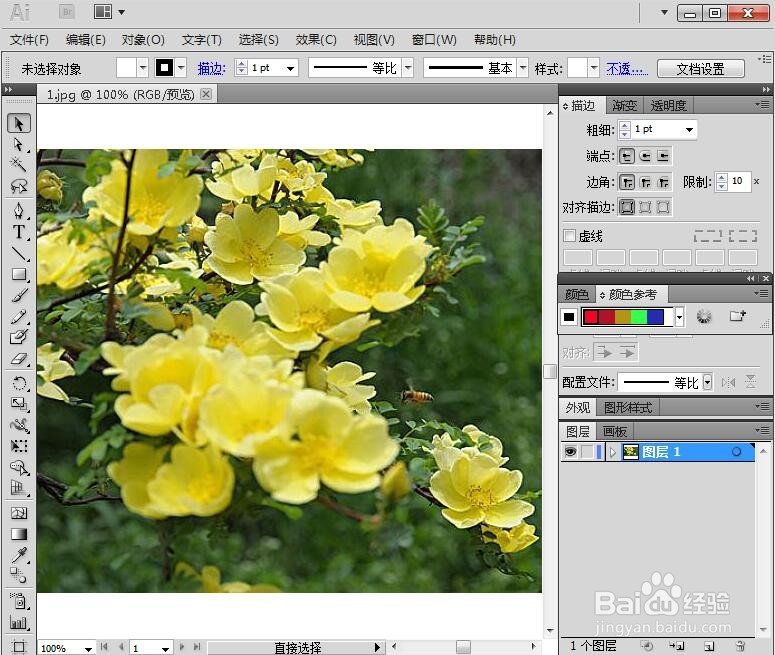Select the Free Transform tool
The width and height of the screenshot is (775, 655).
(x=19, y=446)
